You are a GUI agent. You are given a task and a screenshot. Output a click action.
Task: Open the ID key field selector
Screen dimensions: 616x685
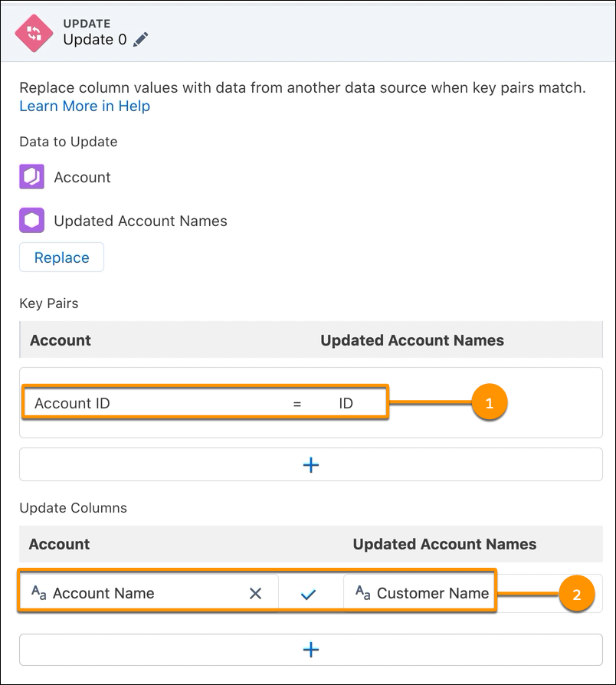click(345, 402)
